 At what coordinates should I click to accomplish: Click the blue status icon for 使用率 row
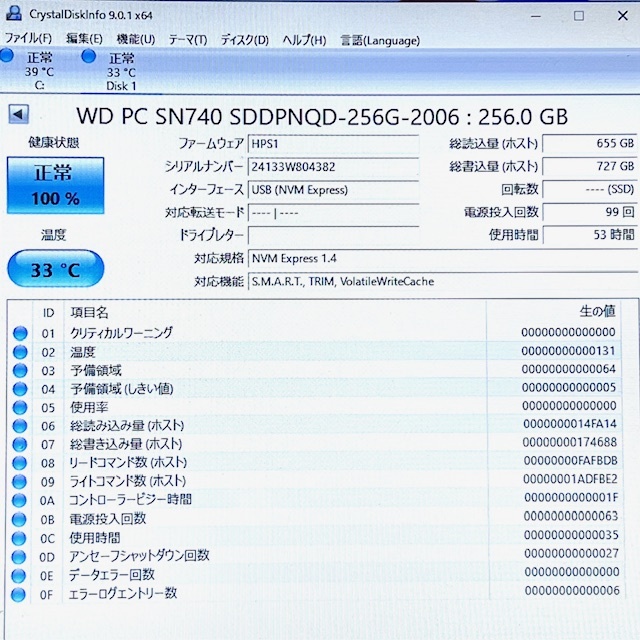click(20, 407)
